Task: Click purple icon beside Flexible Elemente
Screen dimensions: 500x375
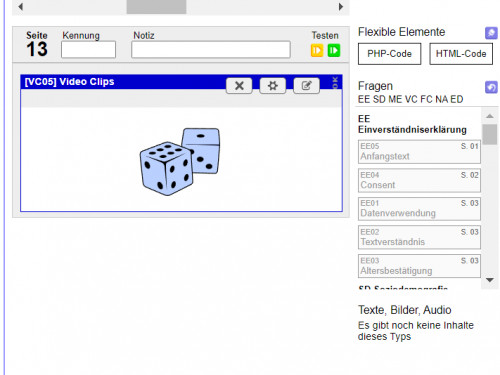Action: click(491, 33)
